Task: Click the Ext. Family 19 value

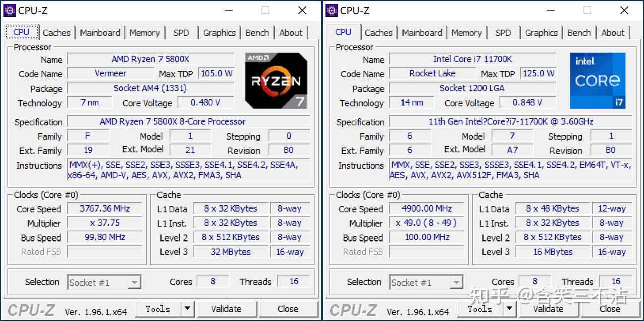Action: [88, 150]
